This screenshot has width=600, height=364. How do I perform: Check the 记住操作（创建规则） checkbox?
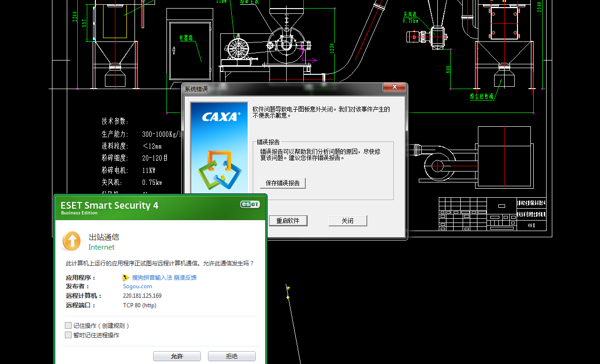[68, 325]
